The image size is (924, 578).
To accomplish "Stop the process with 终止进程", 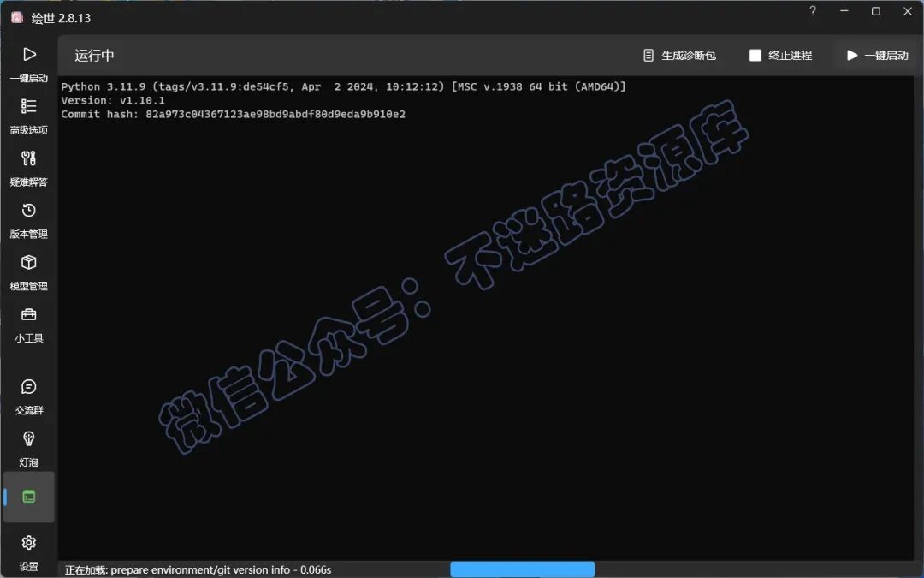I will (x=781, y=56).
